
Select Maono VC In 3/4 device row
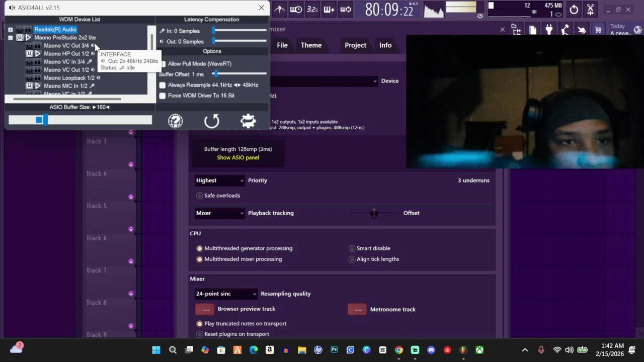(64, 62)
